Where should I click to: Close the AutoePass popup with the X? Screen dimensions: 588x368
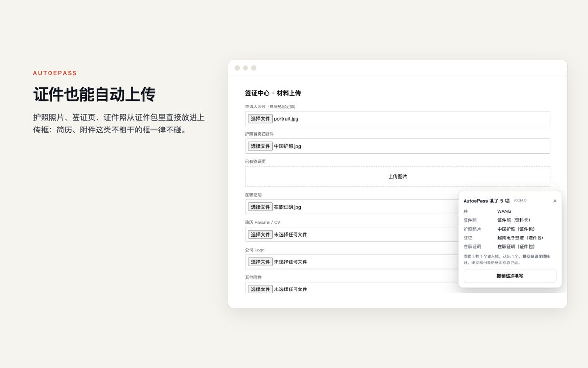coord(555,201)
